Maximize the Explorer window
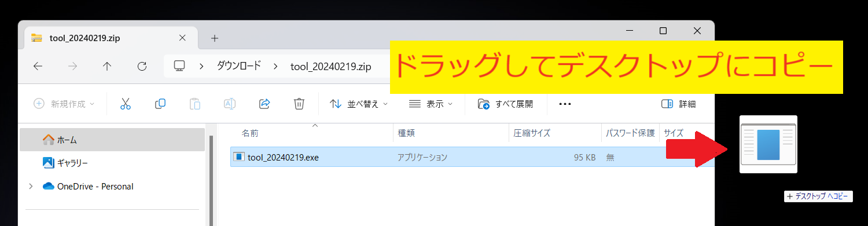 pyautogui.click(x=663, y=31)
